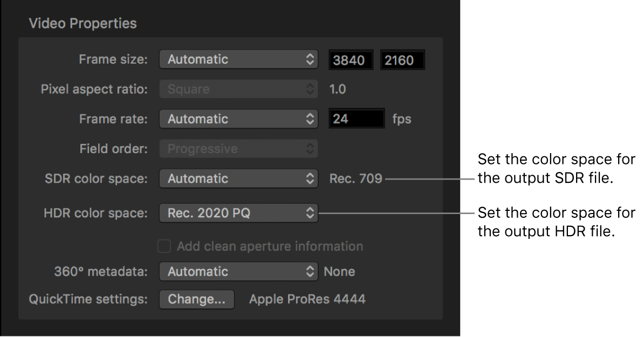Change HDR color space from Rec. 2020 PQ
The height and width of the screenshot is (337, 644).
click(238, 212)
